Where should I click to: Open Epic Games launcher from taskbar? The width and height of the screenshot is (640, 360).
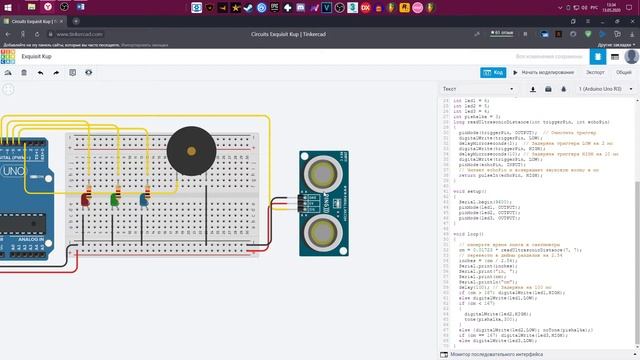tap(274, 7)
